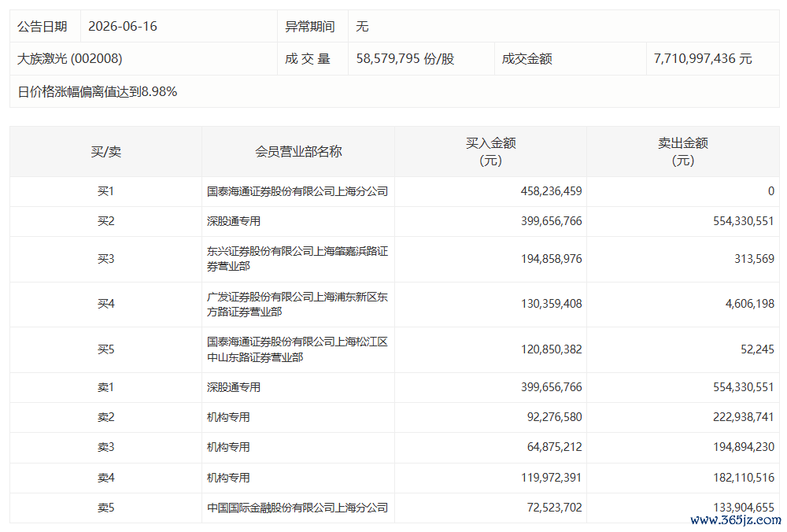
Task: Click 机构专用 in the 卖2 row
Action: (x=228, y=417)
